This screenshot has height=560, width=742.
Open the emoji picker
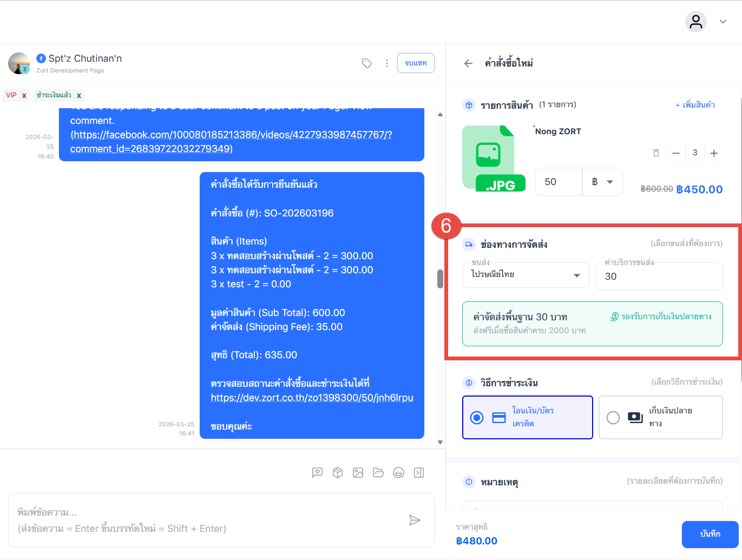click(x=398, y=473)
